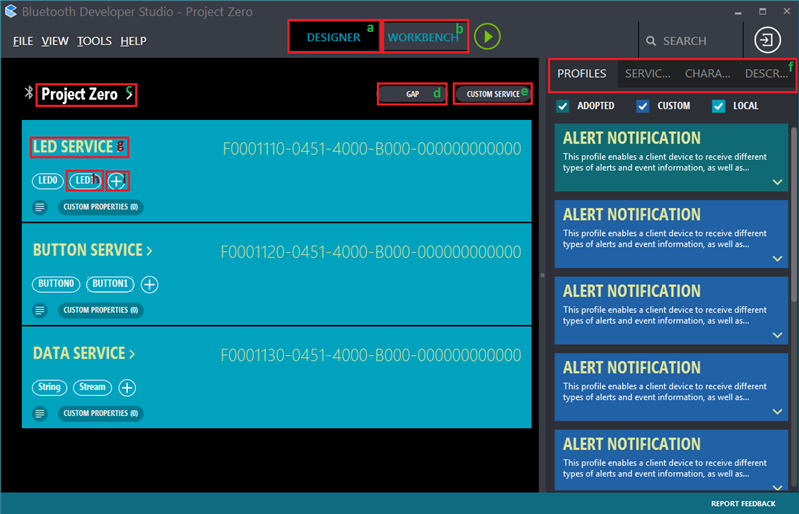This screenshot has height=514, width=799.
Task: Switch to the Designer view
Action: pos(333,37)
